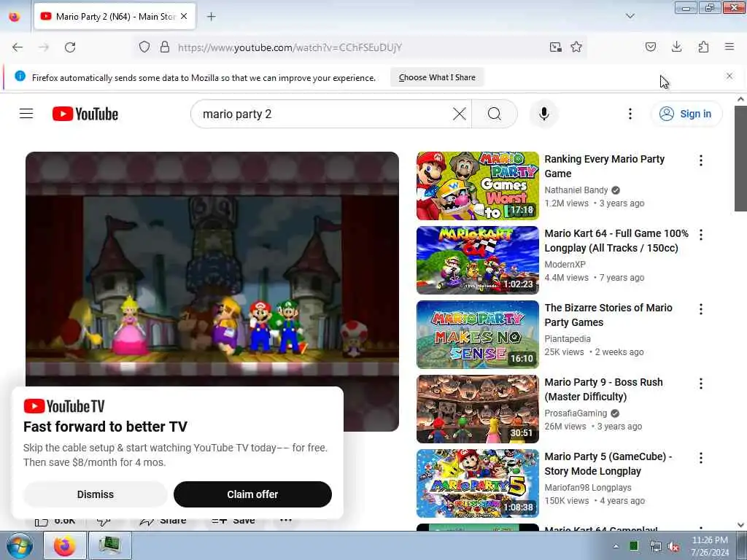Open Ranking Every Mario Party Game thumbnail
Screen dimensions: 747x560
pos(477,186)
